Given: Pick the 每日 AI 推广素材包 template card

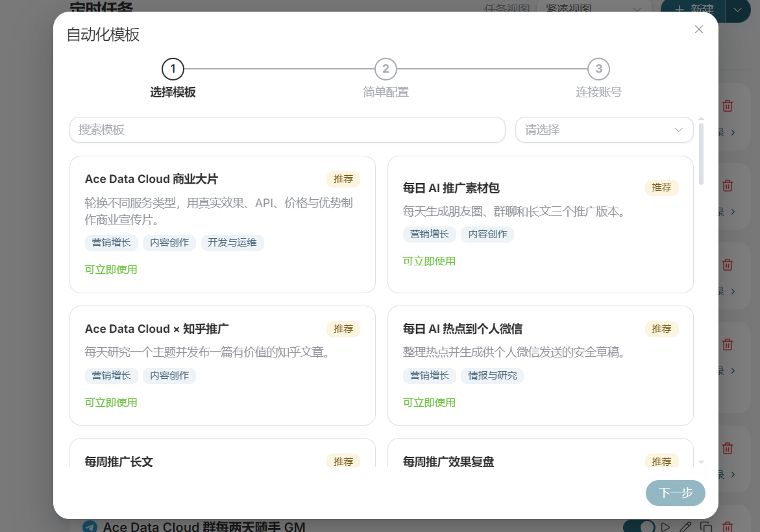Looking at the screenshot, I should coord(541,224).
